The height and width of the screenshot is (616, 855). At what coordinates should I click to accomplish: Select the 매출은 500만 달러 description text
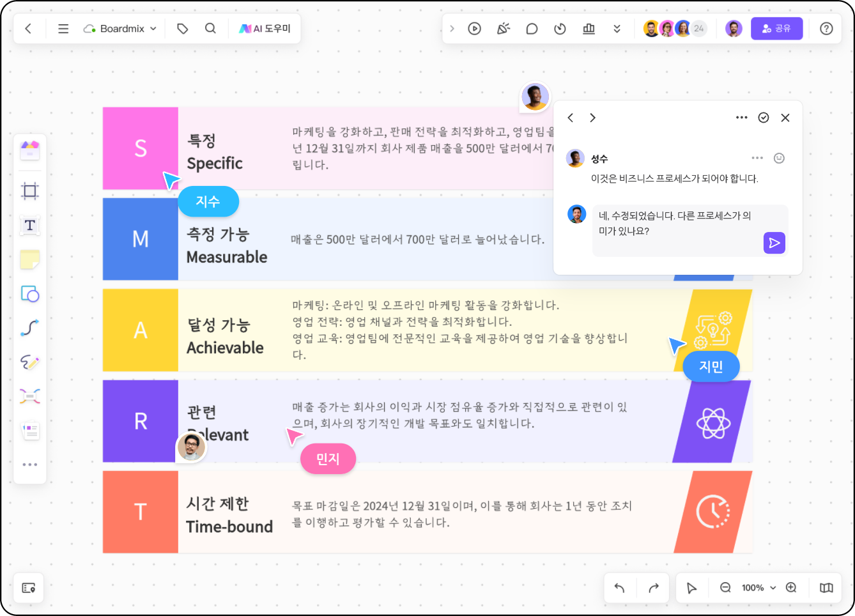[x=418, y=240]
